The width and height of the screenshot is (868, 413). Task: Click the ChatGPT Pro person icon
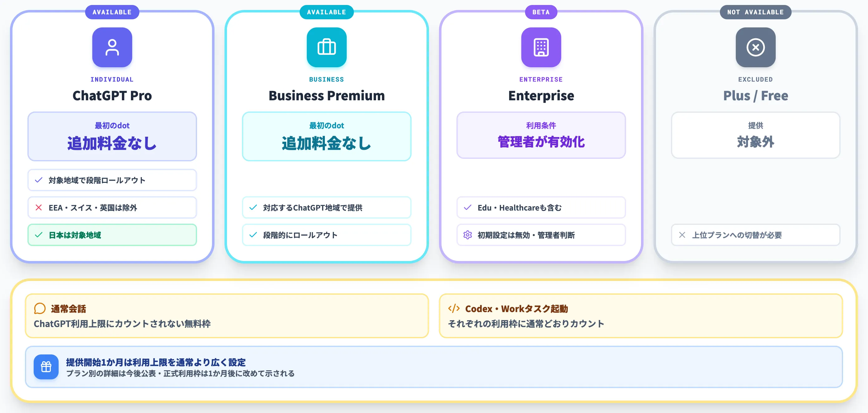(112, 47)
